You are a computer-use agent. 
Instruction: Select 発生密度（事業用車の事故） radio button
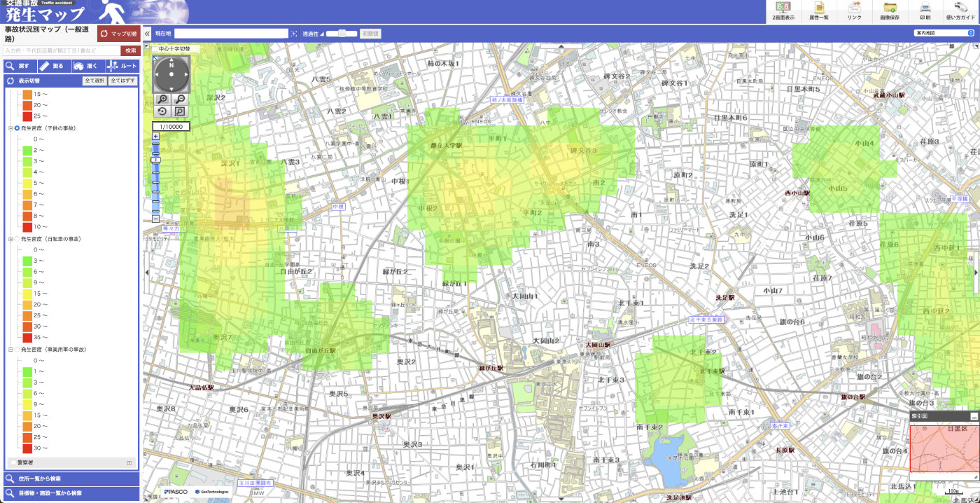click(x=17, y=349)
